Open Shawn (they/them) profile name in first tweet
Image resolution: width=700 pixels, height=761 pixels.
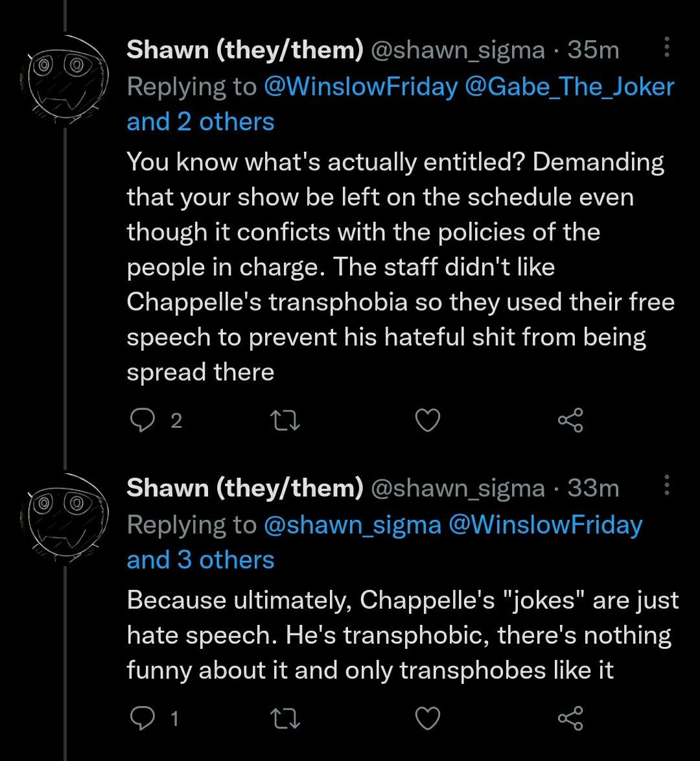(x=244, y=50)
